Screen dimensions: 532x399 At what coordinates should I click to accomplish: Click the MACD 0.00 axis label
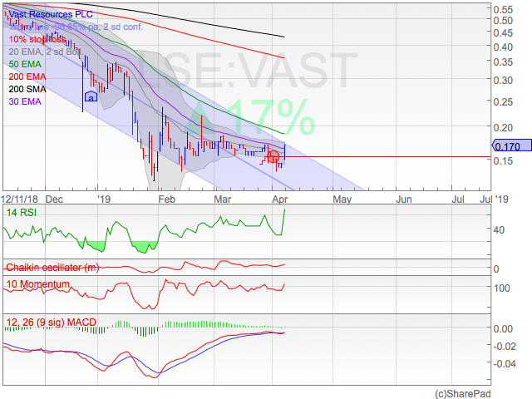pyautogui.click(x=503, y=329)
